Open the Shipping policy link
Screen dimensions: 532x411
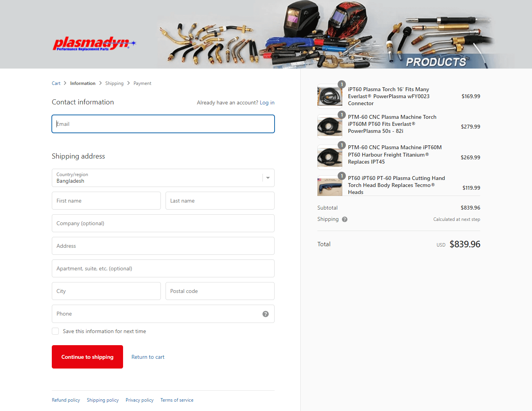click(x=103, y=400)
